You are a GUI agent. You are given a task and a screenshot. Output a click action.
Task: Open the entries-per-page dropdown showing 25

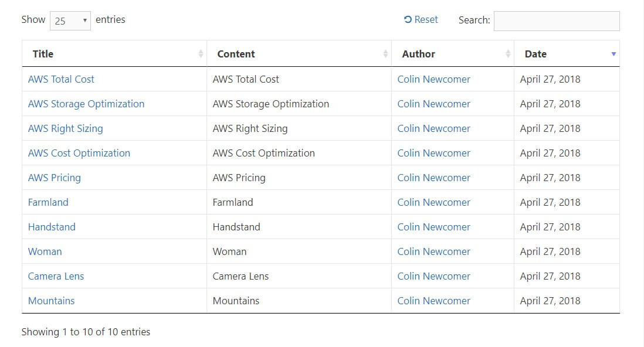tap(70, 21)
